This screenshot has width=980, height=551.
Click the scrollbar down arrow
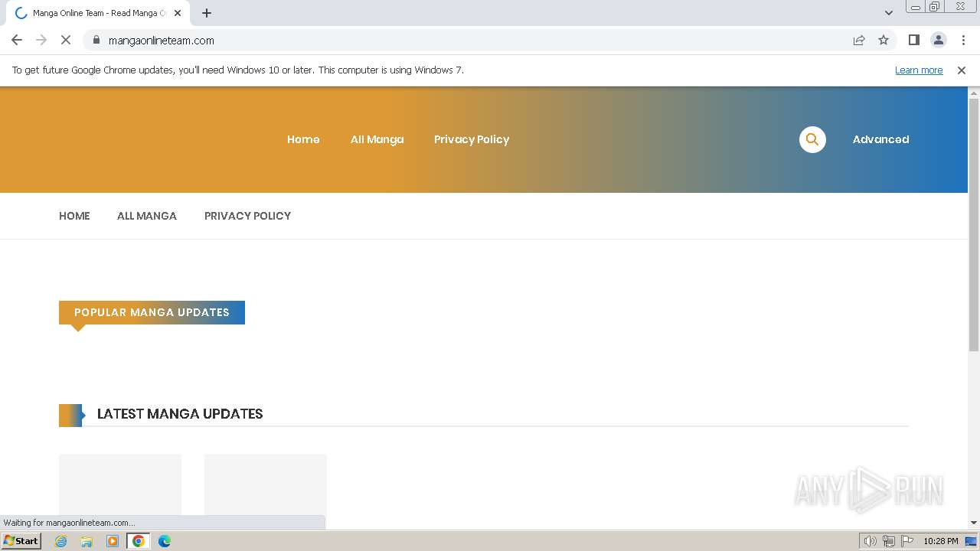974,523
